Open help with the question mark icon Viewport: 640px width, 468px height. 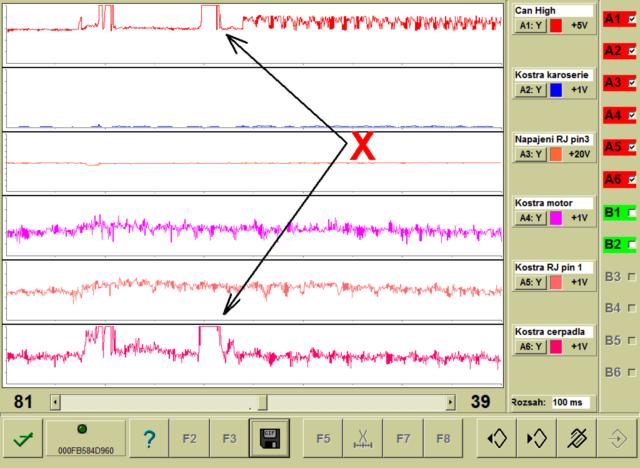(x=149, y=439)
